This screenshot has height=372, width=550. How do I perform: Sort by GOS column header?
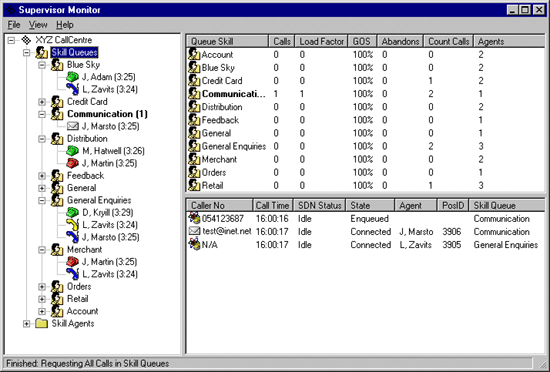click(362, 41)
